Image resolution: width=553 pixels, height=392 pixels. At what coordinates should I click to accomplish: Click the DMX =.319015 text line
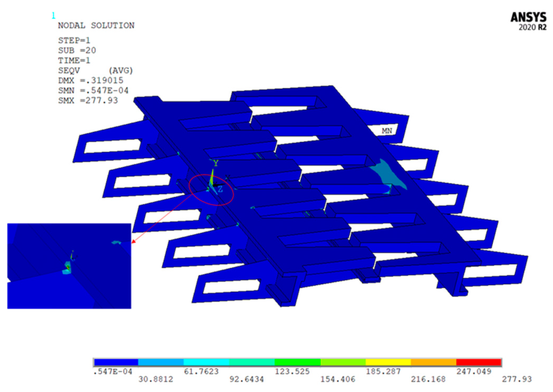coord(91,80)
